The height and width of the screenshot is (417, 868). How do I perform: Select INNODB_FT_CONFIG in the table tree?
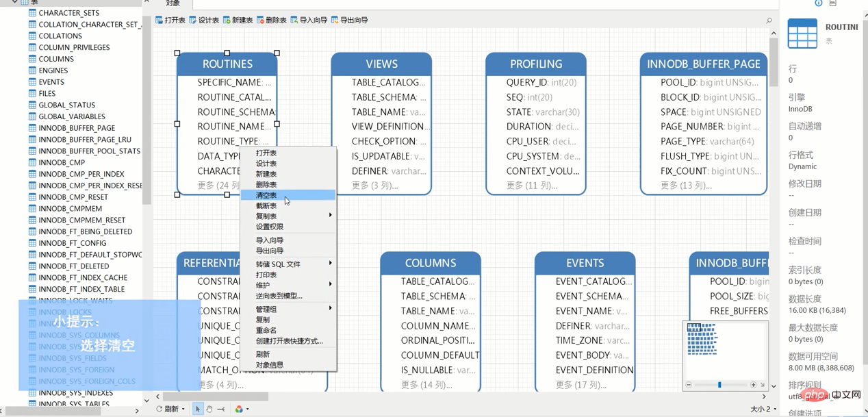click(x=73, y=243)
